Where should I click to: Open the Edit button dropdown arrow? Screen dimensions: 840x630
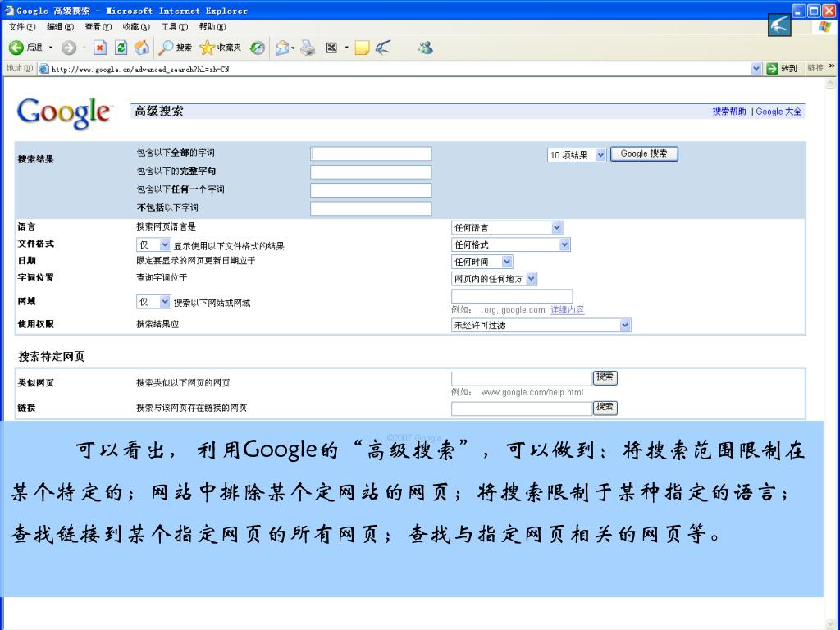347,48
